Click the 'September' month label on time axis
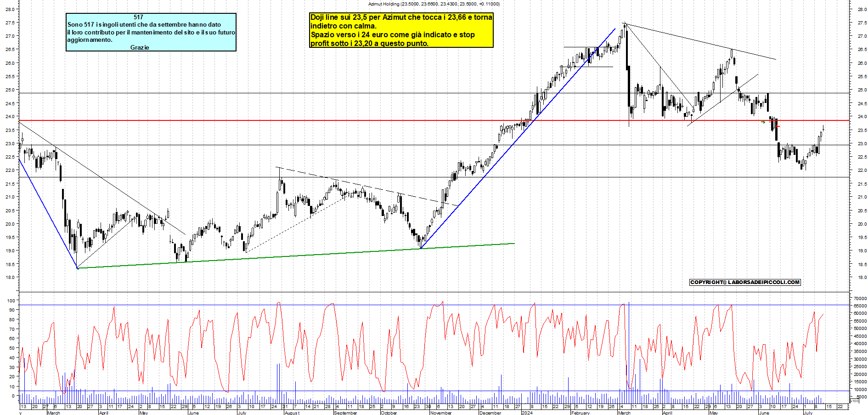Screen dimensions: 868x415 345,413
